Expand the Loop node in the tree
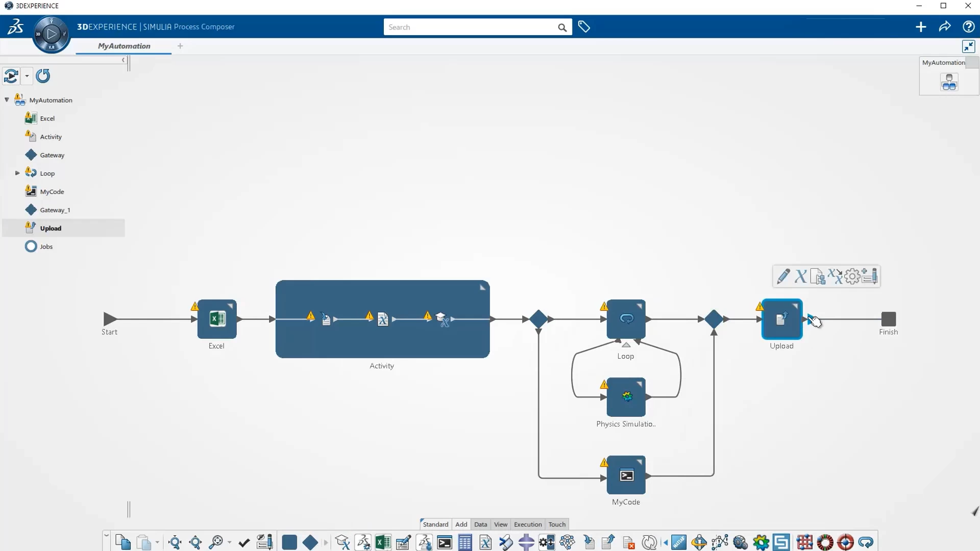 [17, 173]
